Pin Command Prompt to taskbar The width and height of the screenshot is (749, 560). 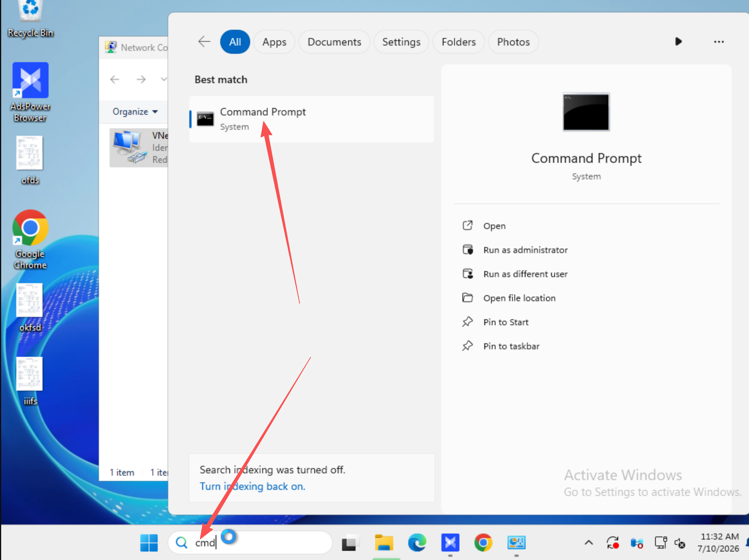tap(511, 346)
